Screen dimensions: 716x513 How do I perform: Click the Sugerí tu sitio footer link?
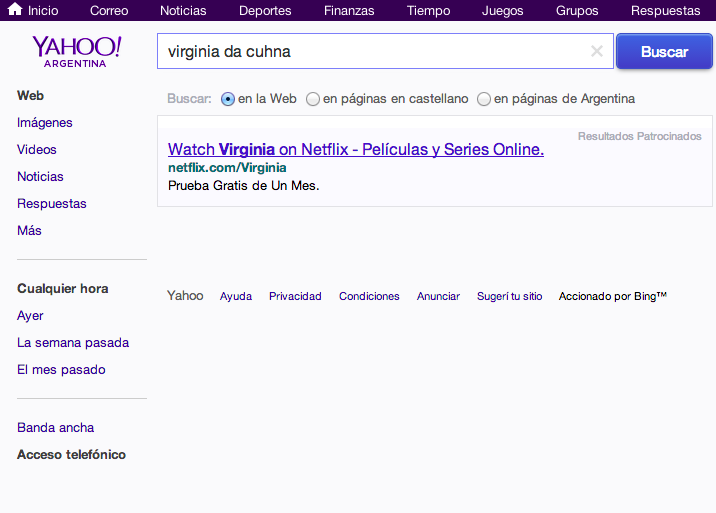tap(510, 296)
